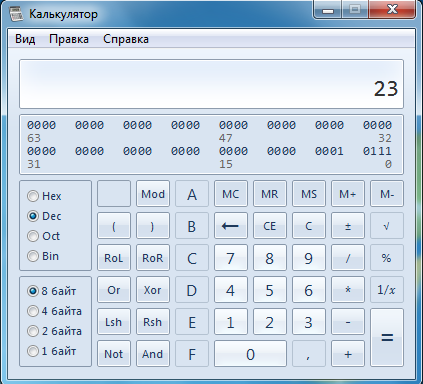The image size is (423, 384).
Task: Click the result display showing 23
Action: pyautogui.click(x=211, y=84)
